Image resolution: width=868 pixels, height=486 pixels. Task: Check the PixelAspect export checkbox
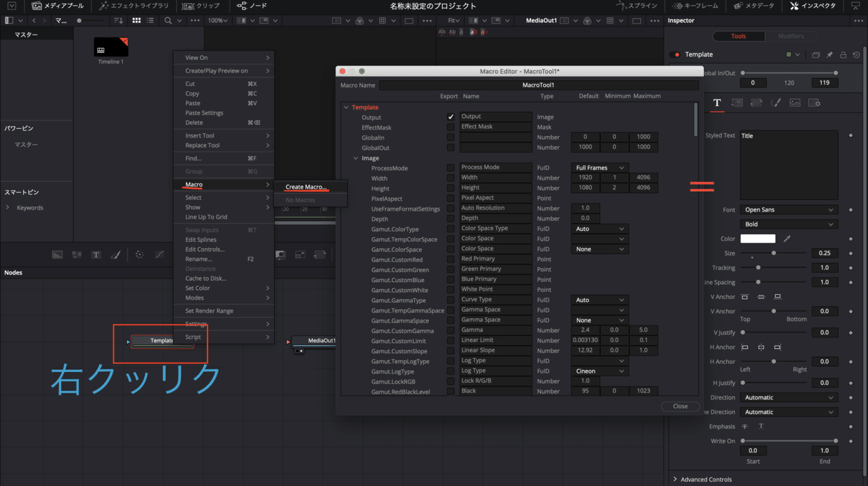coord(451,199)
